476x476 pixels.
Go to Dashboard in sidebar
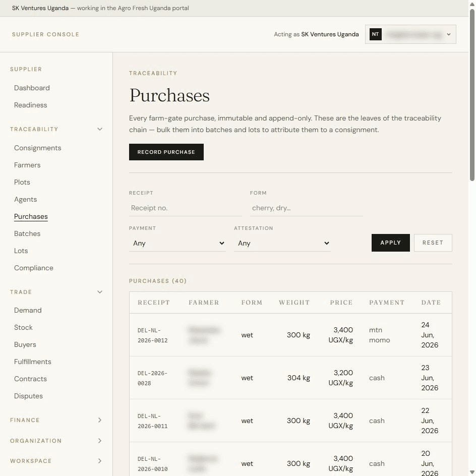pyautogui.click(x=32, y=88)
